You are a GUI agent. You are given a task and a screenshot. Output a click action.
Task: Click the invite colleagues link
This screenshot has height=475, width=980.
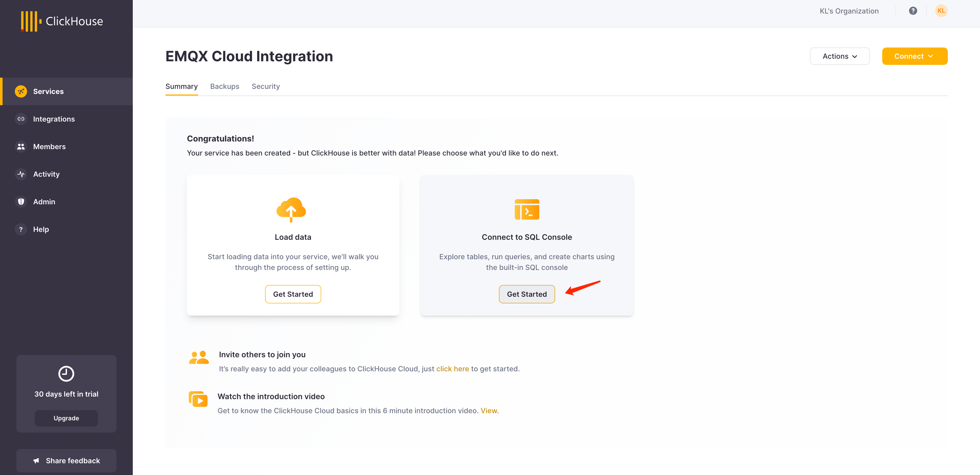click(x=452, y=368)
